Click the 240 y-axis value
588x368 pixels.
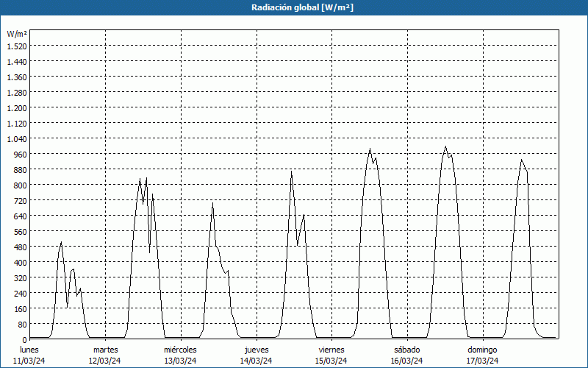coord(21,293)
